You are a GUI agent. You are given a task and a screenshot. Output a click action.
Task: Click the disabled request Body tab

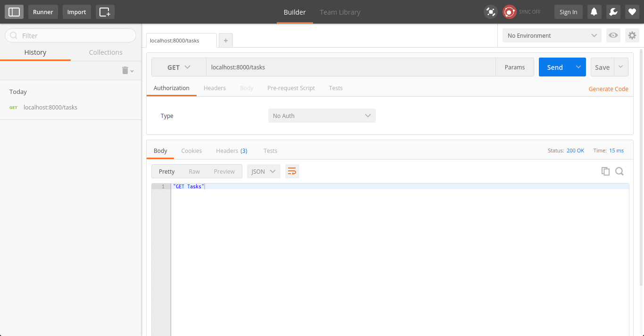click(x=247, y=88)
